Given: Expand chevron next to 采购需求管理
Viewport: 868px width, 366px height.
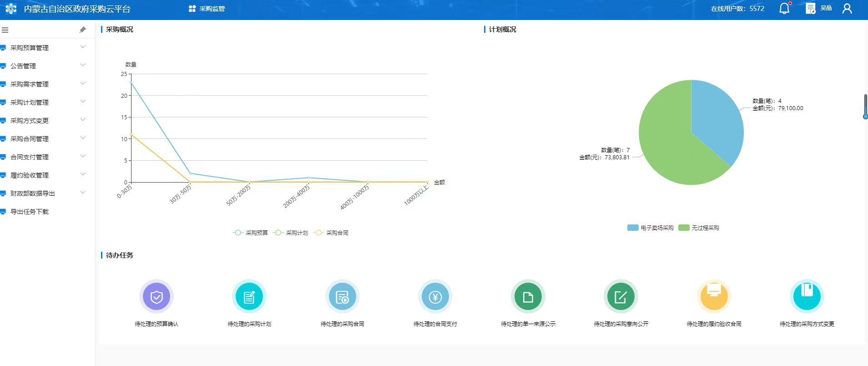Looking at the screenshot, I should 83,83.
